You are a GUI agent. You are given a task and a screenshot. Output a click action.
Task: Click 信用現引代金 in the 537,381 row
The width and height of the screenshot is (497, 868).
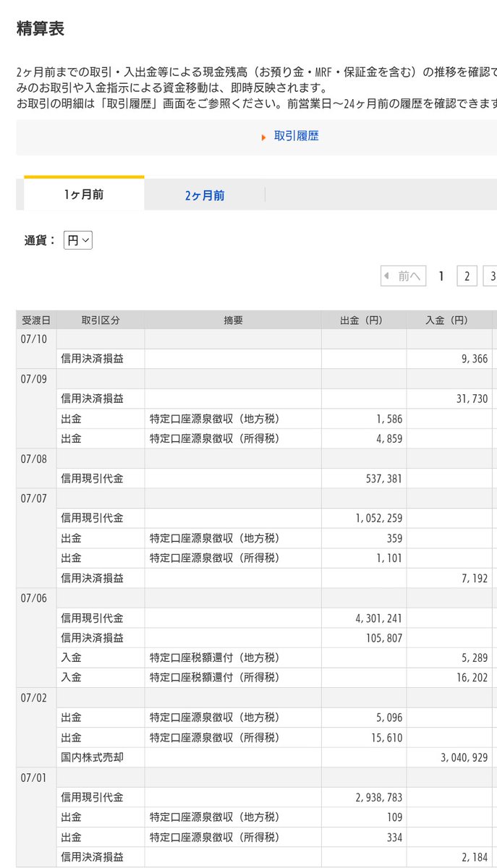(93, 478)
